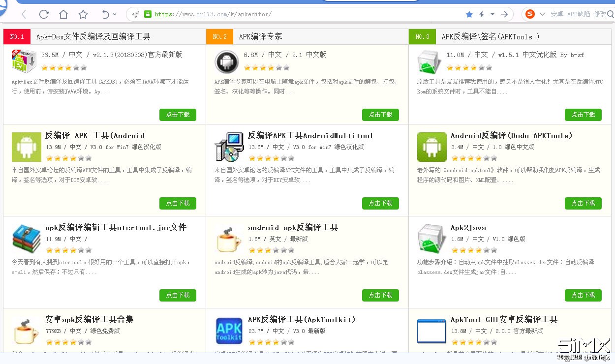Open favorites with the outlined star icon

click(x=83, y=14)
